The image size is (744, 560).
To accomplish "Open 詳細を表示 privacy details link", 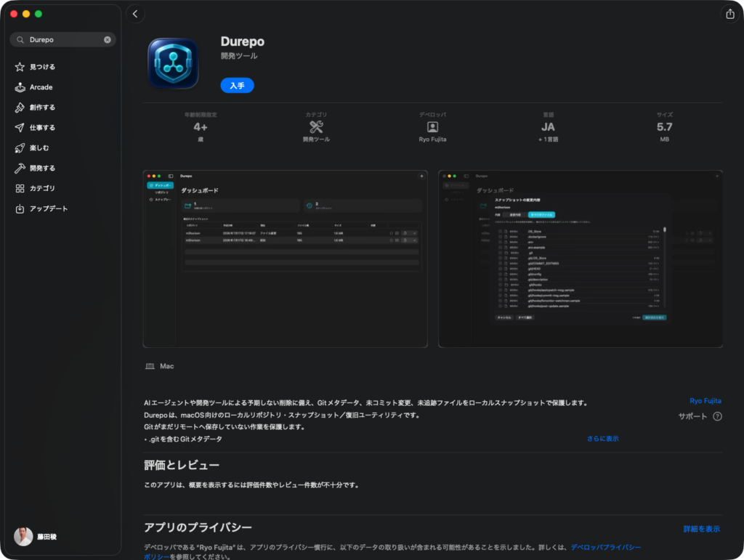I will 701,529.
